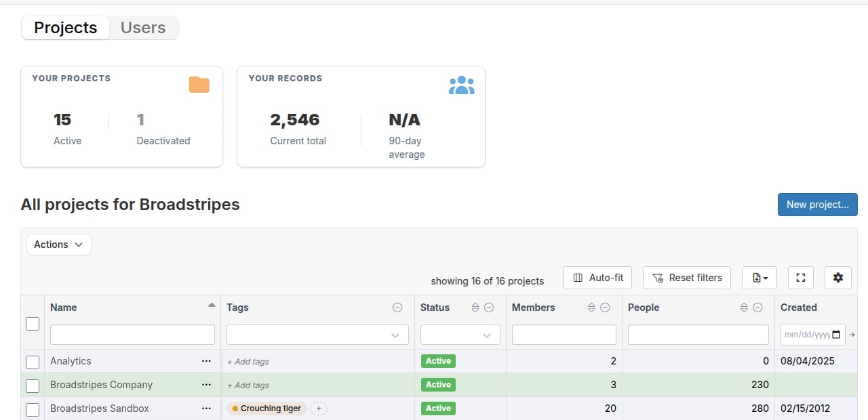Image resolution: width=868 pixels, height=420 pixels.
Task: Expand the Tags filter dropdown
Action: pyautogui.click(x=396, y=335)
